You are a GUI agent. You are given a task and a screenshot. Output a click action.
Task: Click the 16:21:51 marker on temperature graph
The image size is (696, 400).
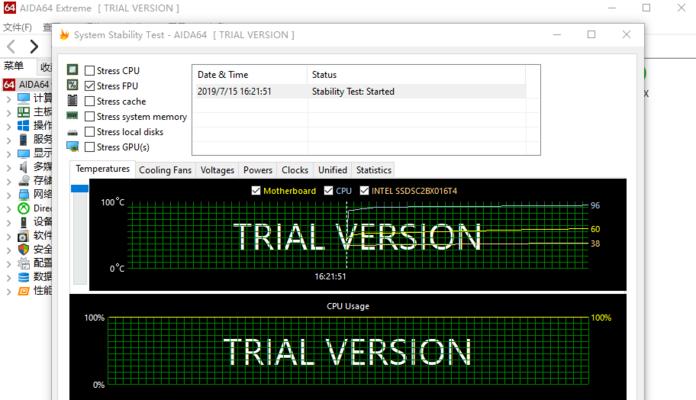coord(330,276)
